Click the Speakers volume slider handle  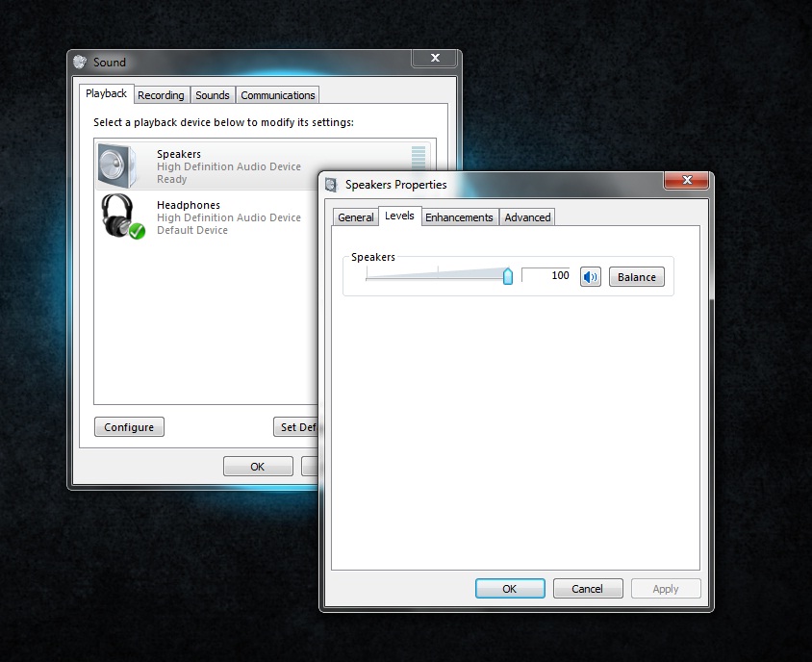(x=508, y=275)
